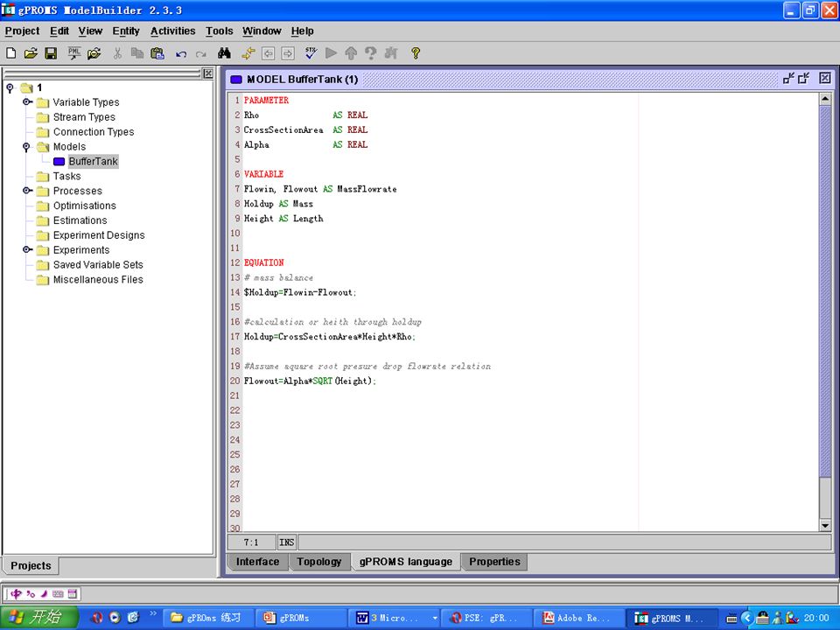840x630 pixels.
Task: Toggle the INS insert mode indicator
Action: pyautogui.click(x=287, y=542)
